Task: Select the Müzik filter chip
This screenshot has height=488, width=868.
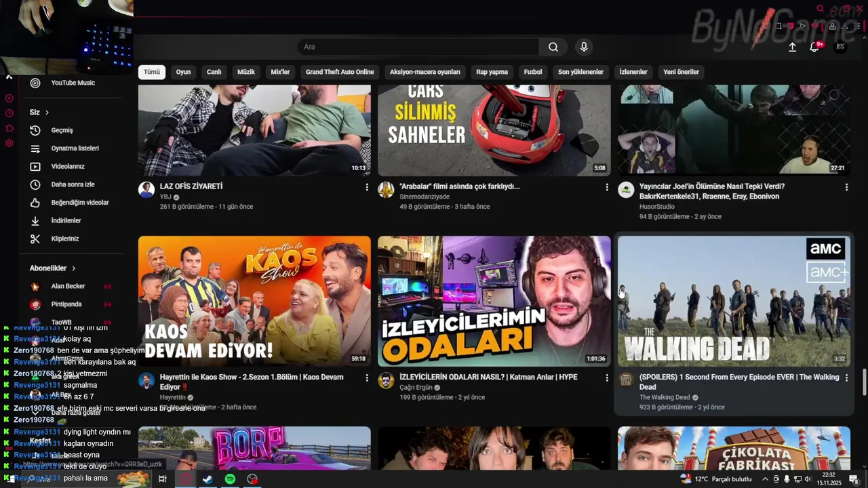Action: [x=246, y=72]
